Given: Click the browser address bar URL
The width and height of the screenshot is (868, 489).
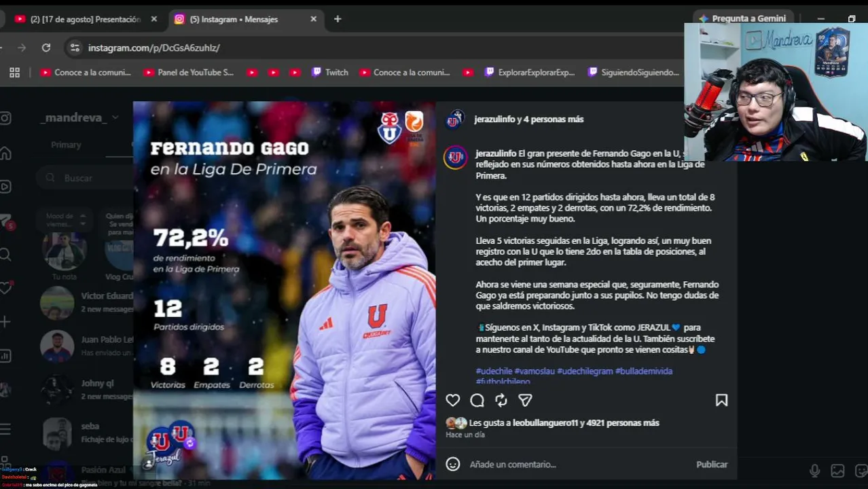Looking at the screenshot, I should [x=153, y=48].
